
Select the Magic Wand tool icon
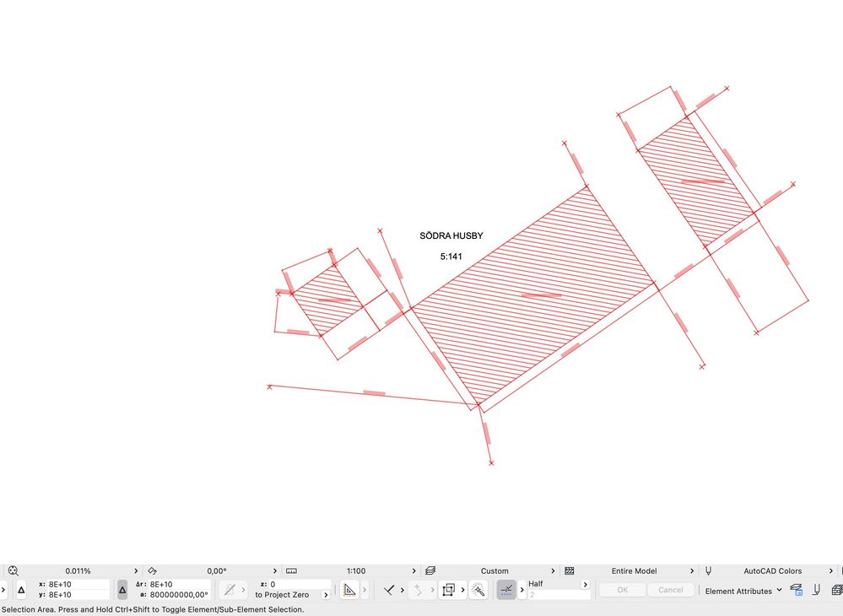478,590
